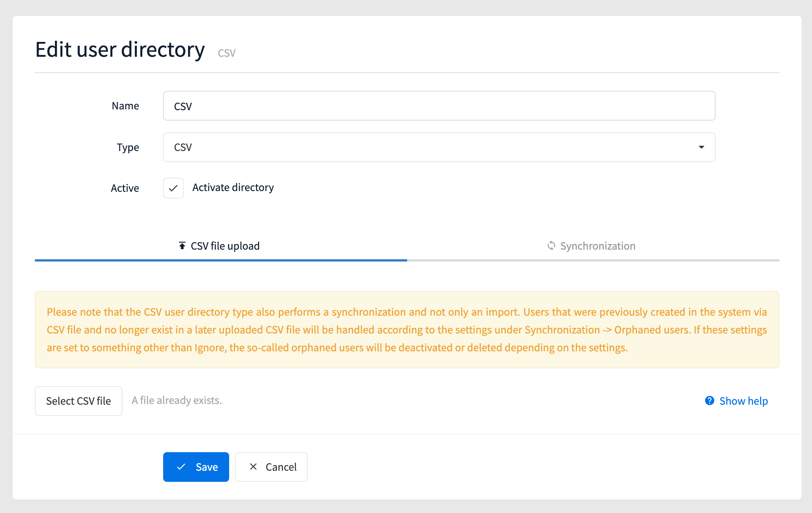Open the Type dropdown

click(x=439, y=147)
